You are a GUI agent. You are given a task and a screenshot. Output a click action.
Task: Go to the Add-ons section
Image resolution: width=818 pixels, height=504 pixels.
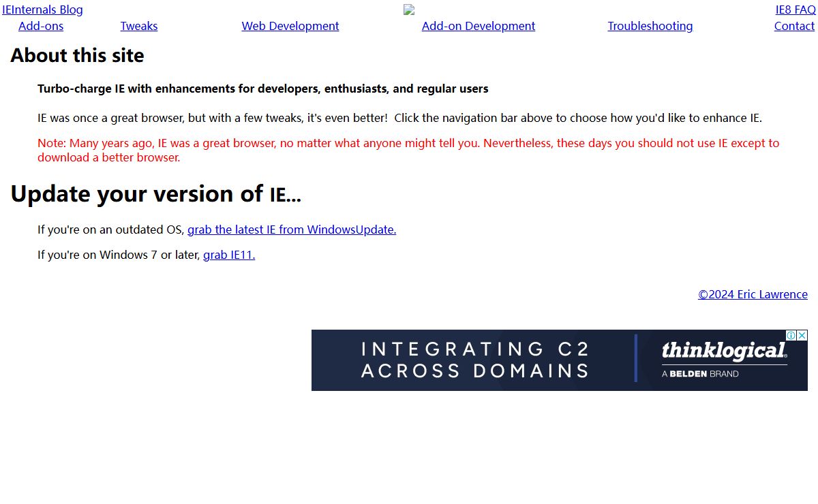coord(41,26)
